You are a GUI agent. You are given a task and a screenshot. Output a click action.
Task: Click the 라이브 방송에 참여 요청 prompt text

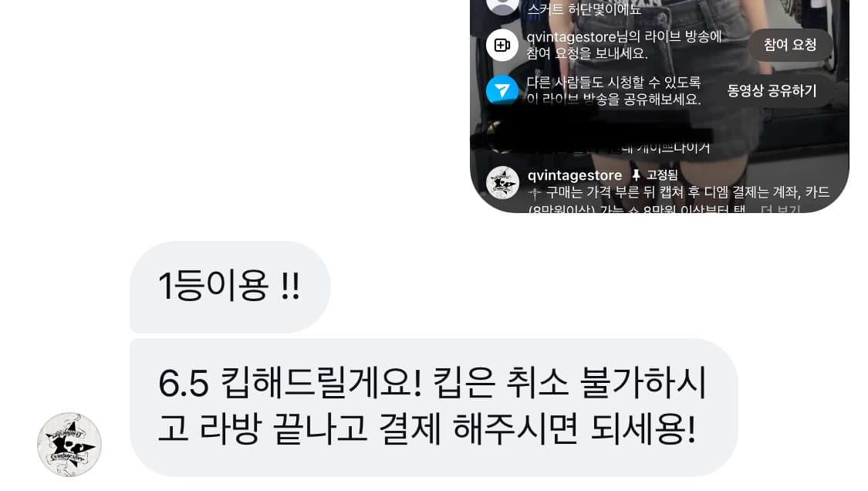click(x=624, y=45)
